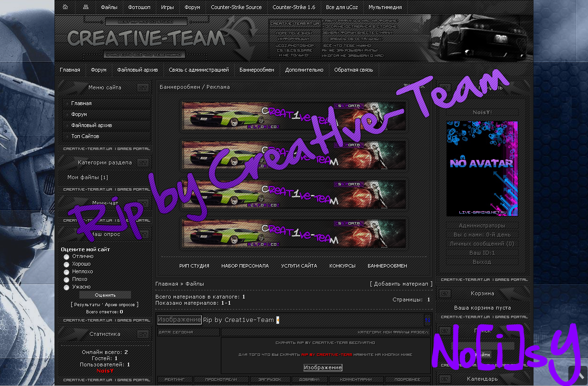
Task: Open the Counter-Strike 1.6 section
Action: (294, 8)
